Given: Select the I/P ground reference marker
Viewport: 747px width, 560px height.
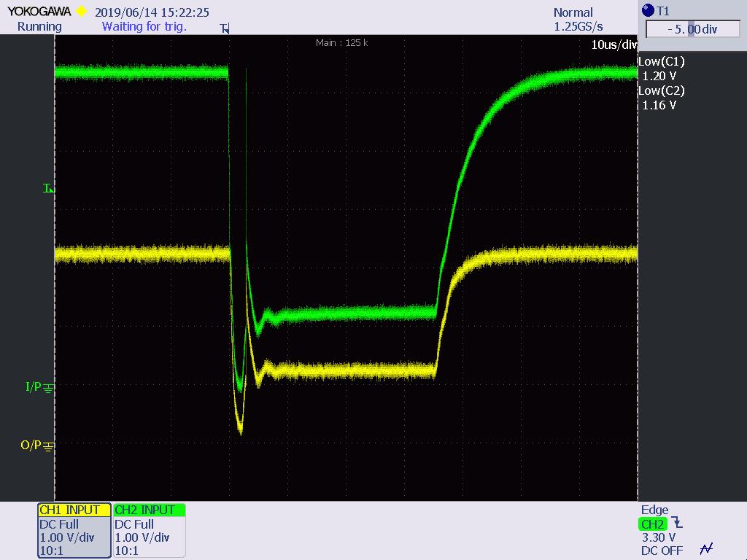Looking at the screenshot, I should [x=40, y=387].
